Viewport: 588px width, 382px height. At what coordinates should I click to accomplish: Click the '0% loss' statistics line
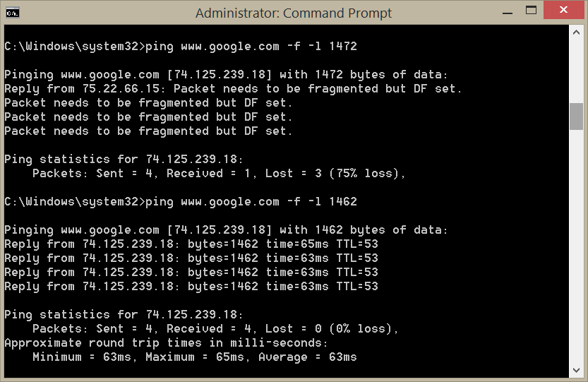215,329
